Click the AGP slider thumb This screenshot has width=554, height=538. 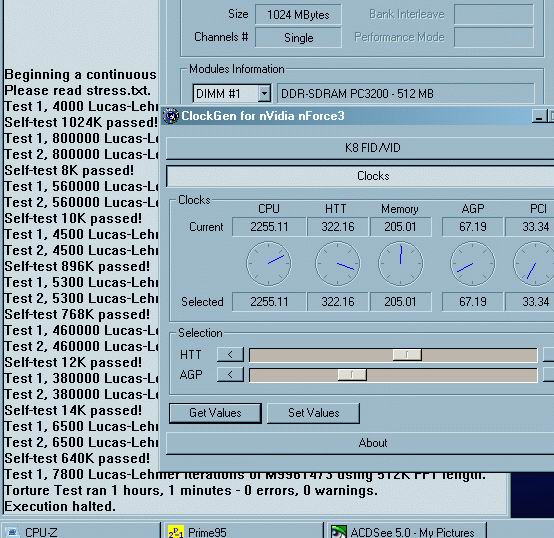click(352, 374)
